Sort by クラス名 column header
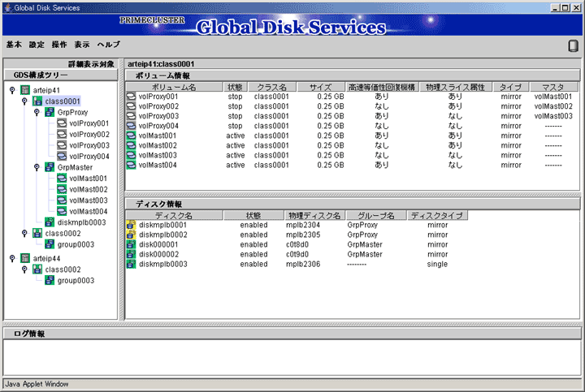 pos(272,87)
